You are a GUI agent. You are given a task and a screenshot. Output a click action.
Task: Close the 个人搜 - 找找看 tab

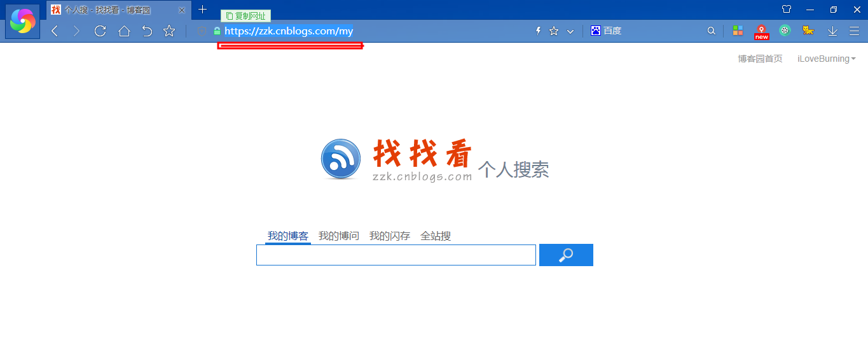(182, 10)
